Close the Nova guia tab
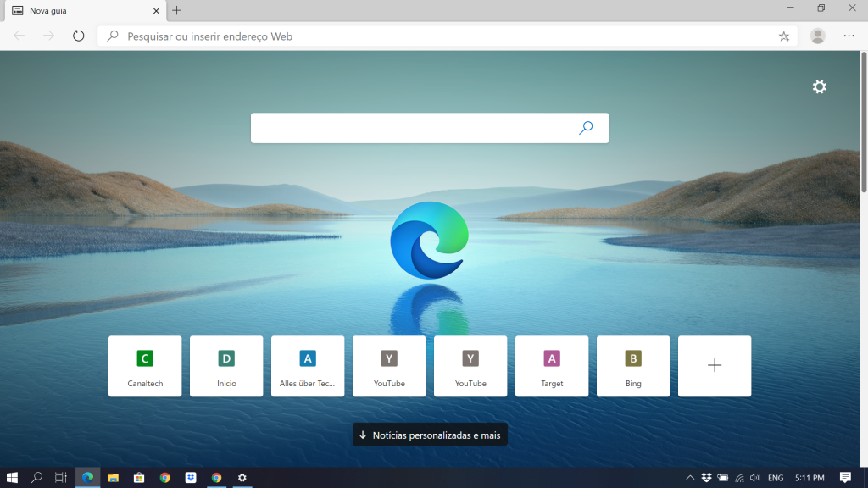The width and height of the screenshot is (868, 488). coord(156,10)
